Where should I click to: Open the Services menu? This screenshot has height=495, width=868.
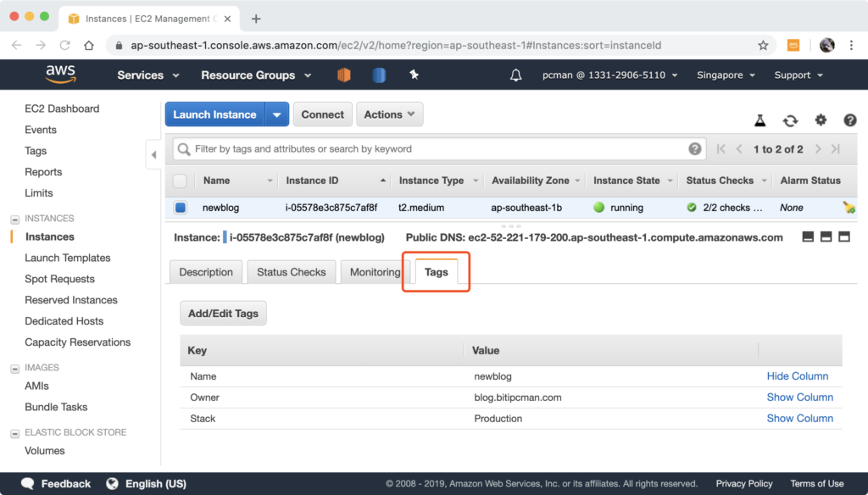tap(147, 75)
